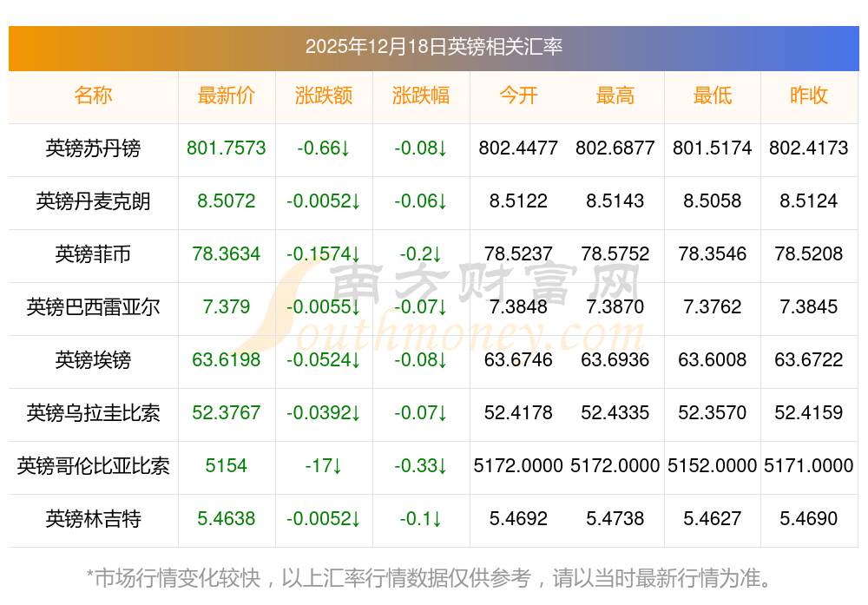Click change amount -0.0055↓

(324, 306)
